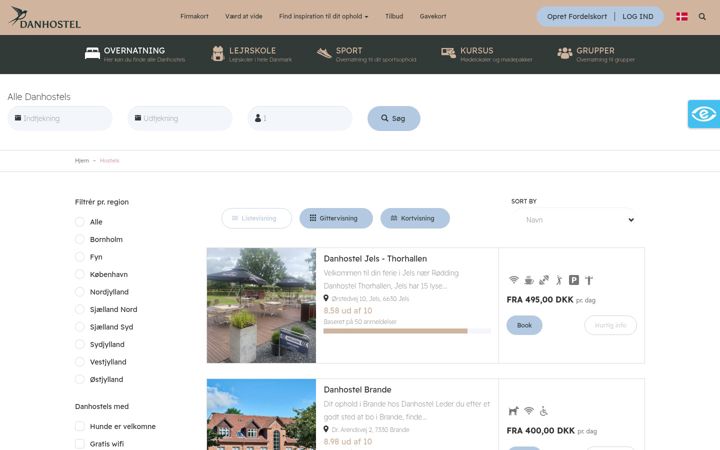Select the Østjylland region filter
This screenshot has width=720, height=450.
79,379
